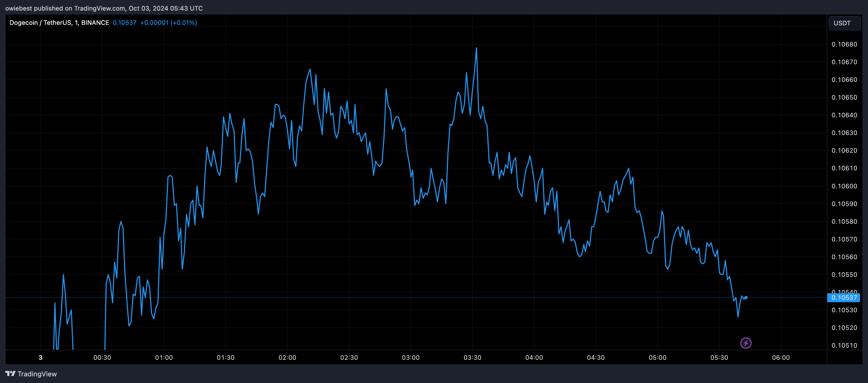Click the 0.10560 price axis label

click(844, 257)
